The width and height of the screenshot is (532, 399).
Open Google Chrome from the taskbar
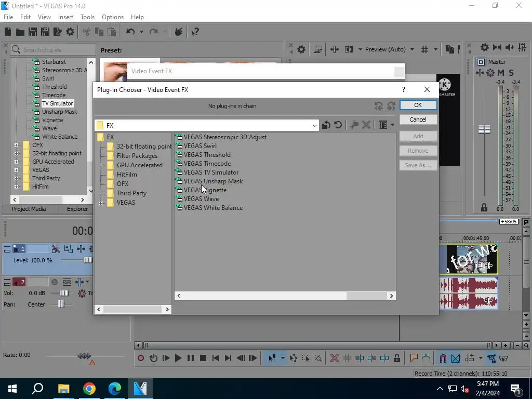pyautogui.click(x=89, y=389)
